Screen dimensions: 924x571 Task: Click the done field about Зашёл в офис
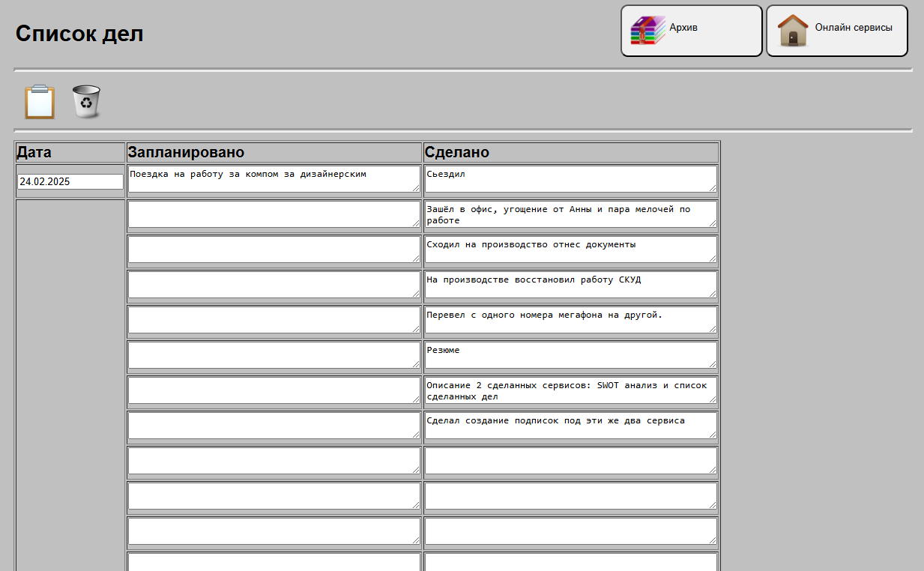pos(570,214)
